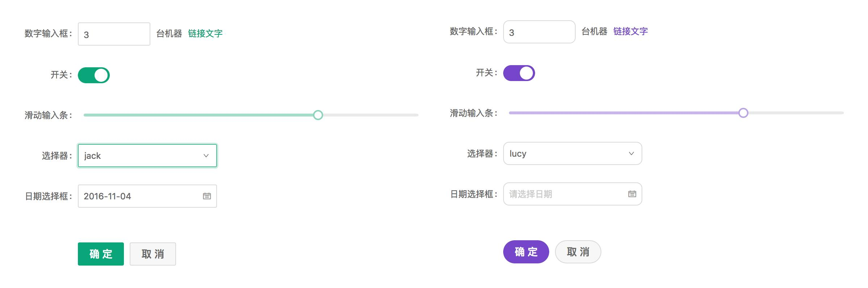868x288 pixels.
Task: Grab the green slider handle
Action: [318, 115]
